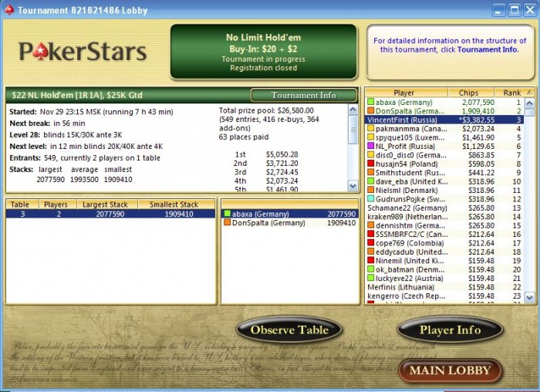This screenshot has height=392, width=540.
Task: Click the 3rd place prize $2,724.45
Action: coord(282,172)
